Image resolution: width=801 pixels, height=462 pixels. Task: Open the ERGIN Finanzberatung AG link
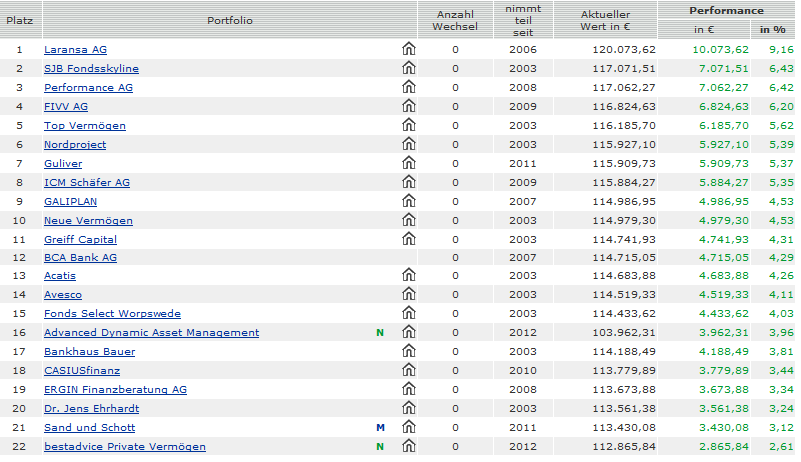point(115,389)
